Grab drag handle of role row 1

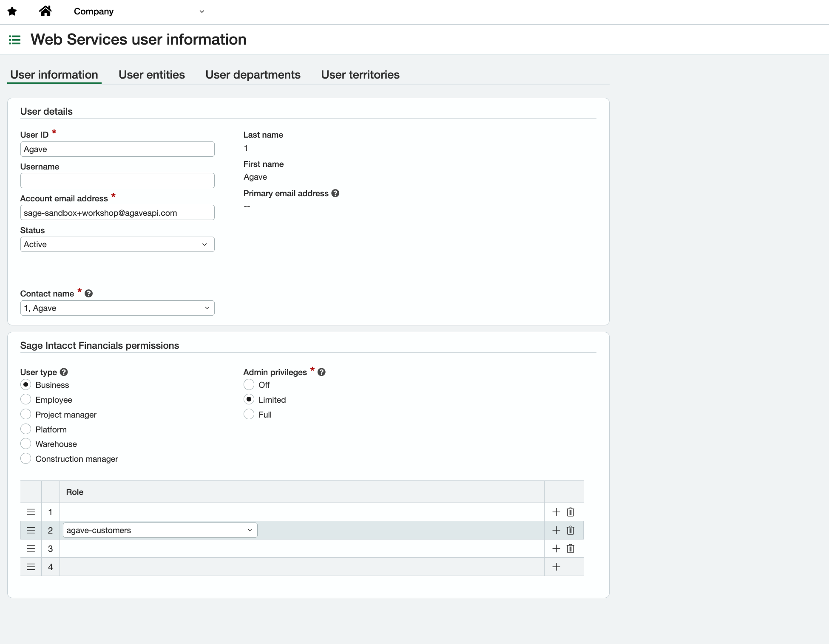click(31, 512)
